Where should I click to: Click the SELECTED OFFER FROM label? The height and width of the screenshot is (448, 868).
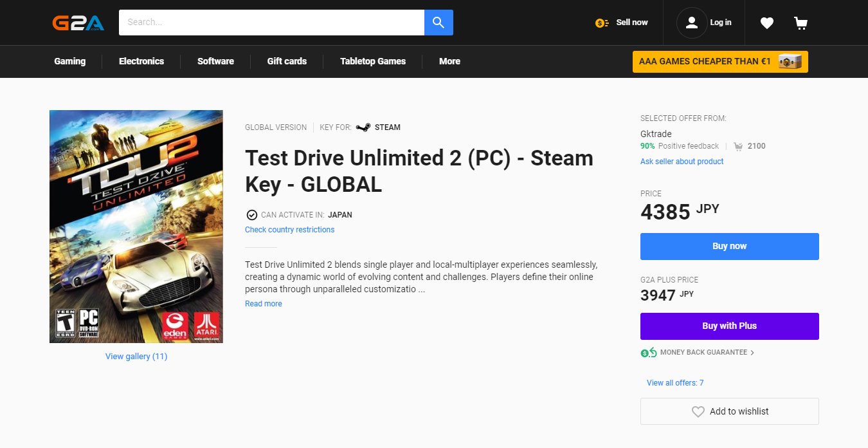pyautogui.click(x=683, y=118)
